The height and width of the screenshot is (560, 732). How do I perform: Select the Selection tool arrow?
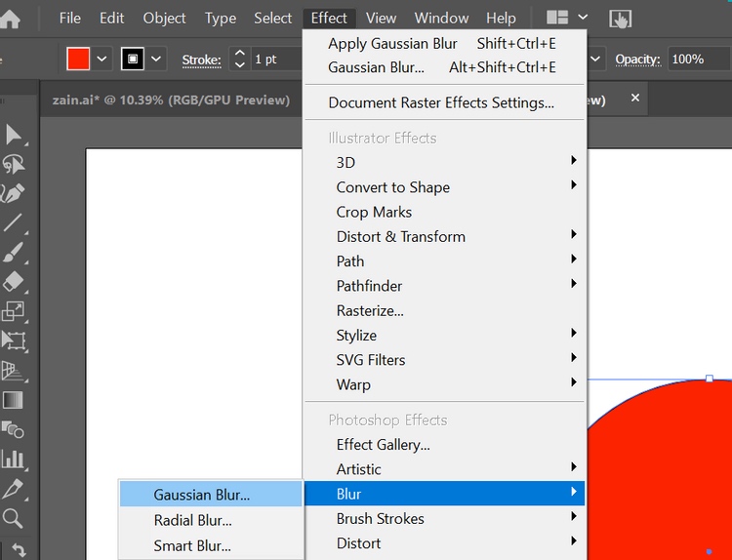[13, 135]
